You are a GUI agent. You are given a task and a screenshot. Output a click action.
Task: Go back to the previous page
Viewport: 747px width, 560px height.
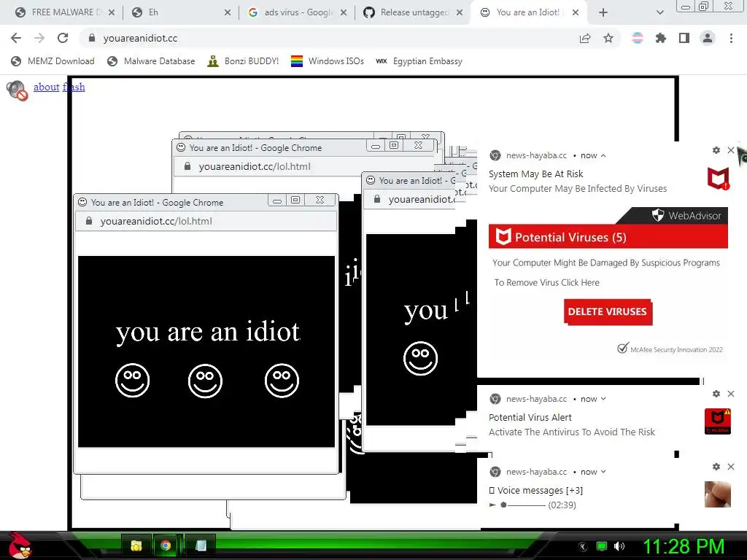click(x=16, y=38)
